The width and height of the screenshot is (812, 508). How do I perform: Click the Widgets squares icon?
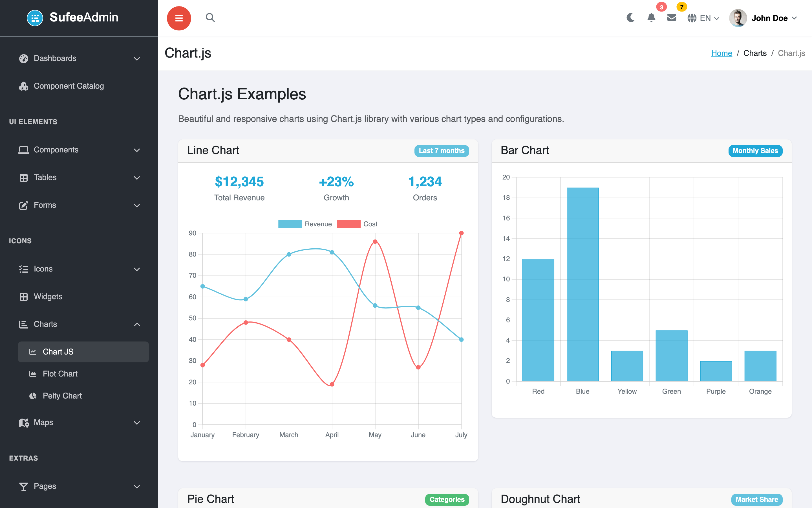[x=23, y=297]
